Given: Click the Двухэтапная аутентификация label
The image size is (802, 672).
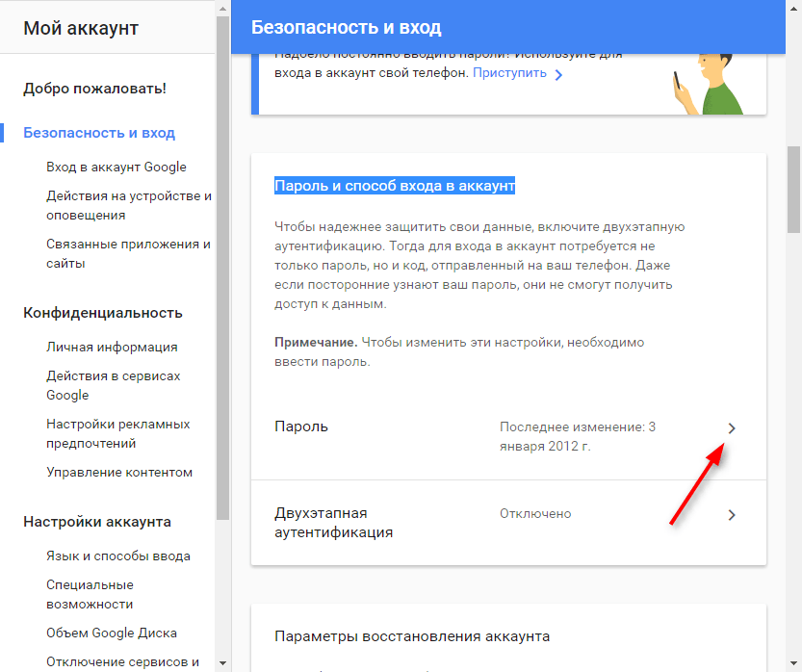Looking at the screenshot, I should 333,523.
